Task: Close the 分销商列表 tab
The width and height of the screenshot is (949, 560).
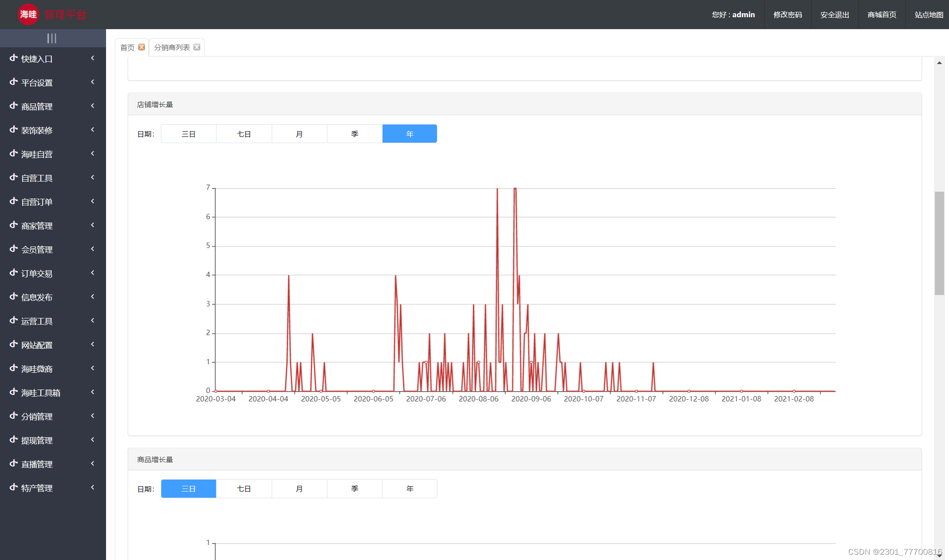Action: [x=197, y=47]
